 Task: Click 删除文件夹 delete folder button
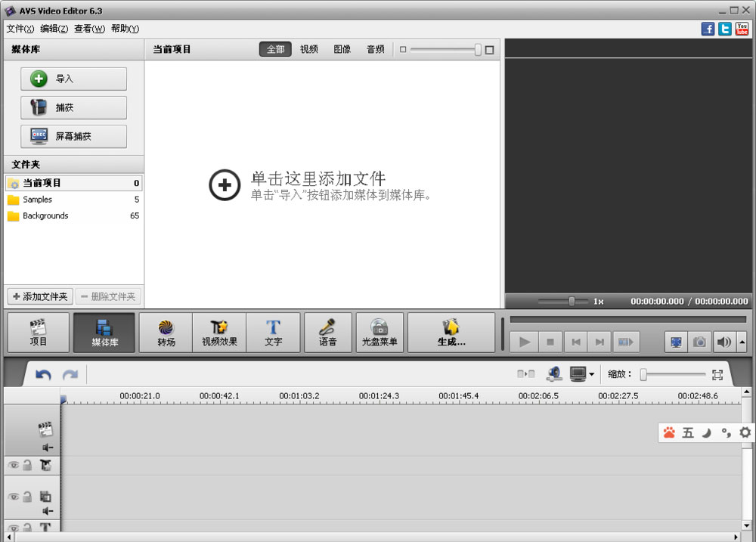(108, 296)
